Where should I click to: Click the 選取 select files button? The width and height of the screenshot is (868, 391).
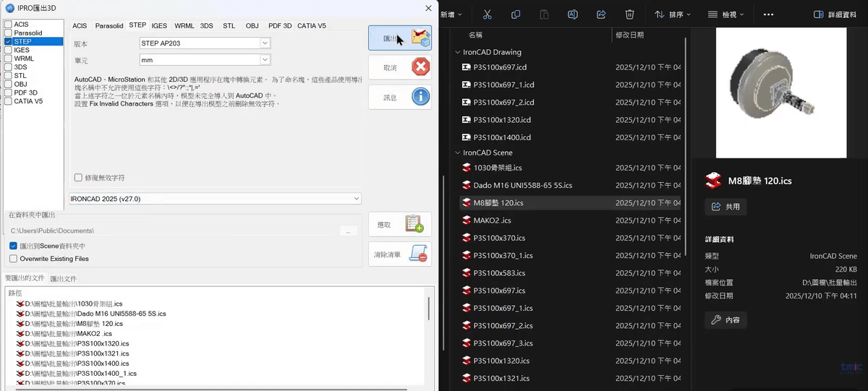pos(400,225)
